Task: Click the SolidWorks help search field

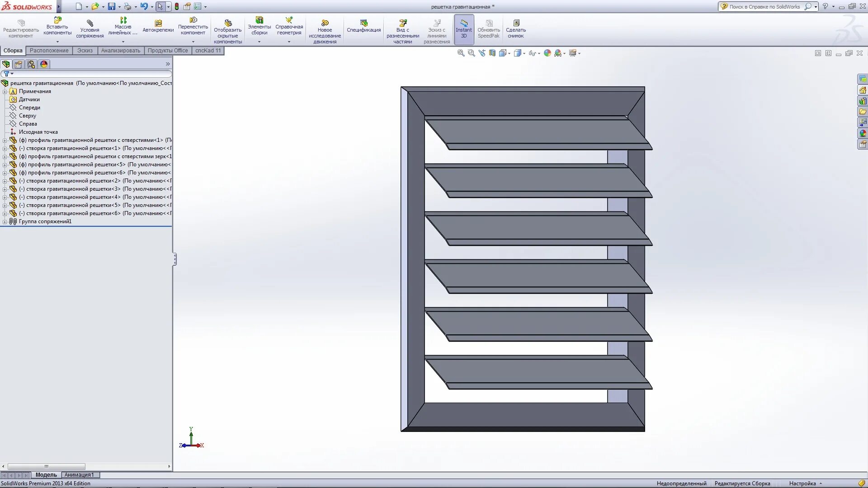Action: [764, 7]
